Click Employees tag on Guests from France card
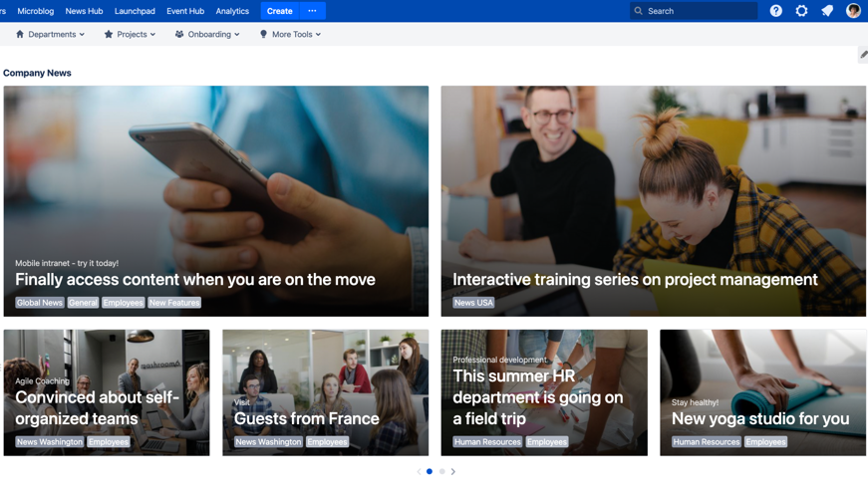Image resolution: width=868 pixels, height=493 pixels. pos(327,441)
